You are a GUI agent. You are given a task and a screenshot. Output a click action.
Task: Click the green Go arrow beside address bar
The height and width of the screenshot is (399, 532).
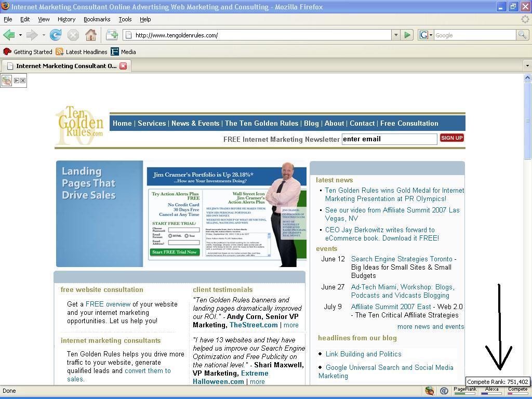tap(407, 35)
